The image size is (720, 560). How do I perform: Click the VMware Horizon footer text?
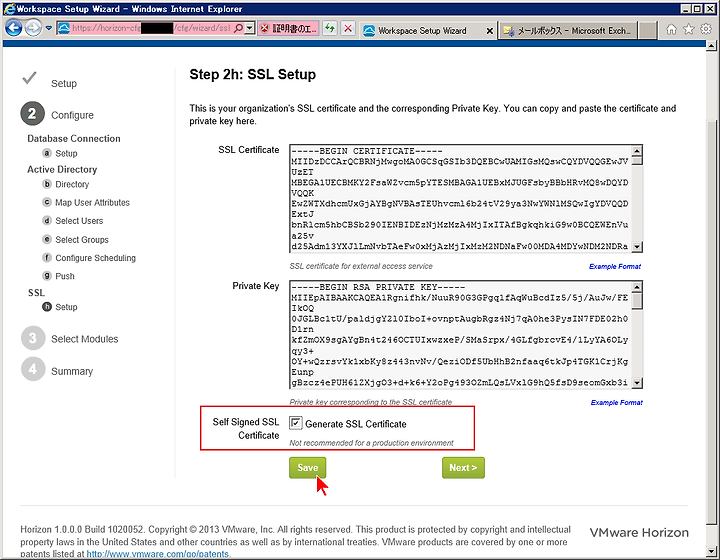639,532
